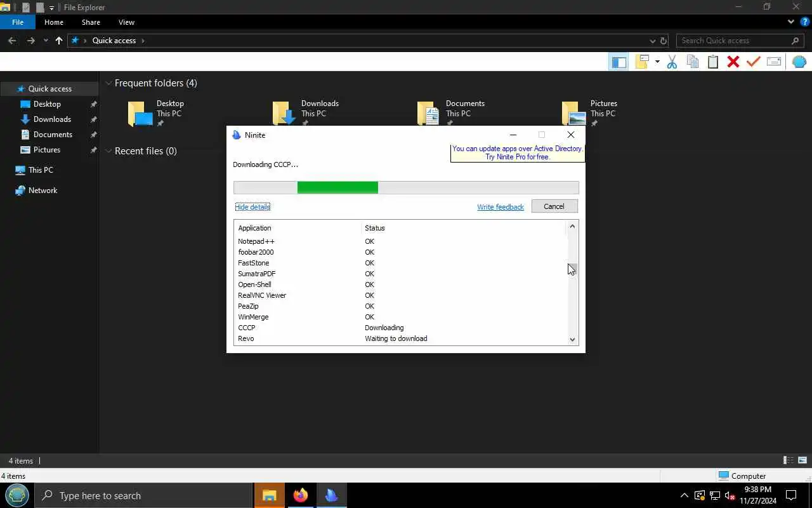The width and height of the screenshot is (812, 508).
Task: Select the Notepad++ row in Ninite list
Action: click(400, 241)
